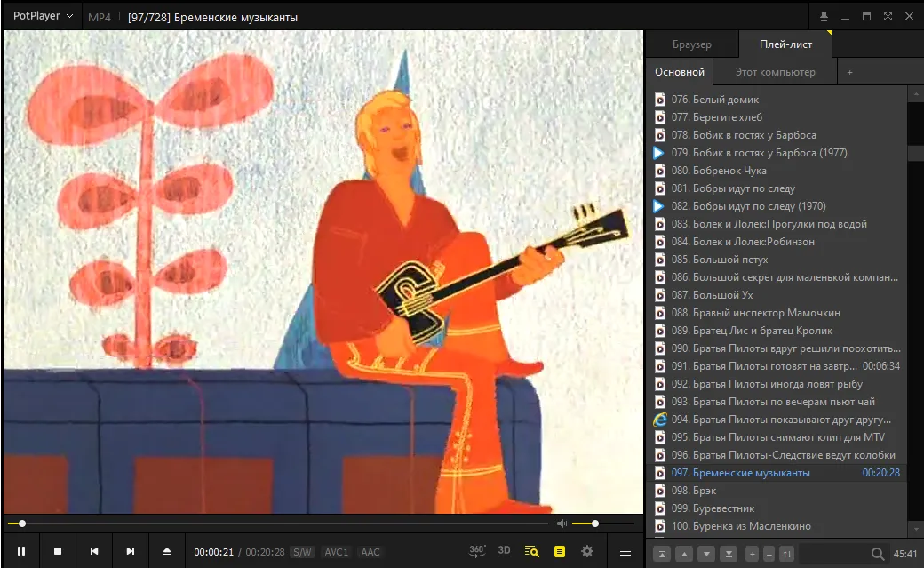Select '096. Братья Пилоты-Следствие ведут колобки'
The width and height of the screenshot is (924, 568).
(778, 455)
